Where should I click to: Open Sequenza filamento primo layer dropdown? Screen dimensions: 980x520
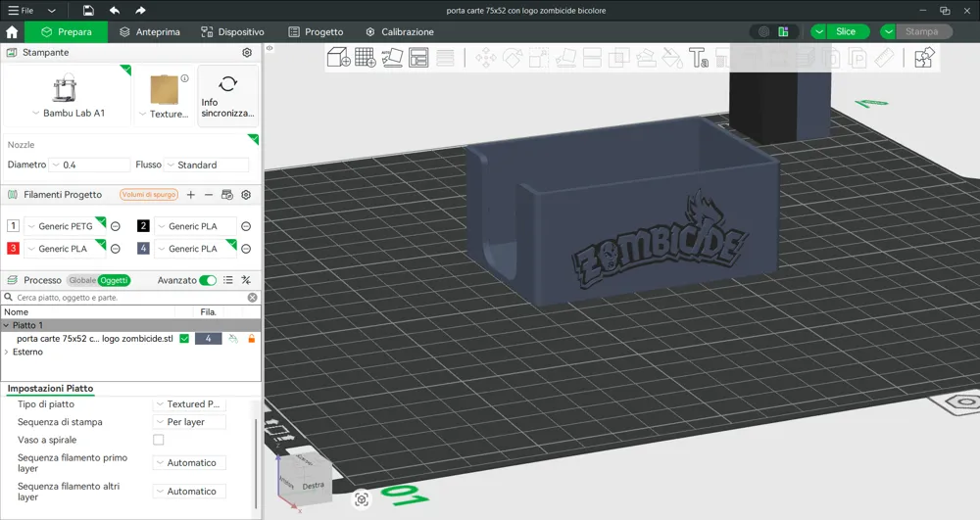pyautogui.click(x=189, y=462)
